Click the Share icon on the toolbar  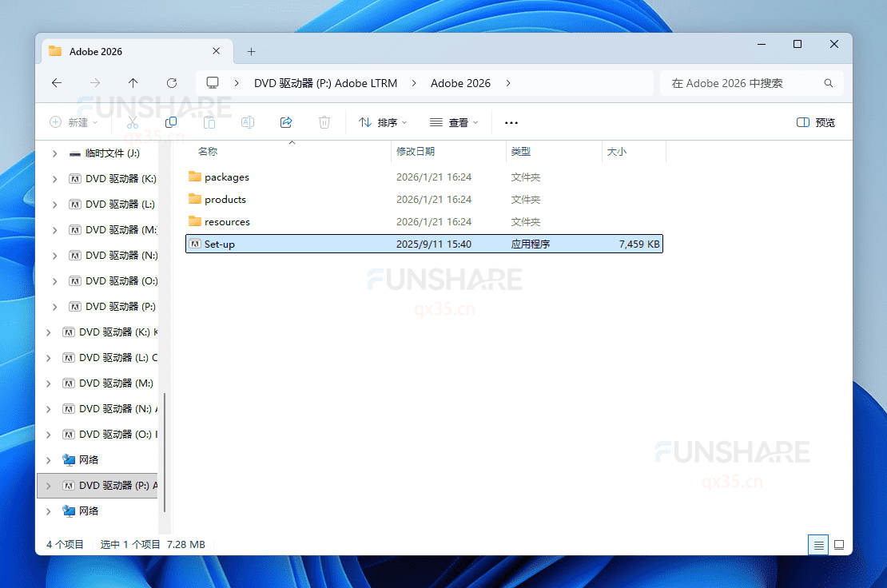[x=286, y=121]
